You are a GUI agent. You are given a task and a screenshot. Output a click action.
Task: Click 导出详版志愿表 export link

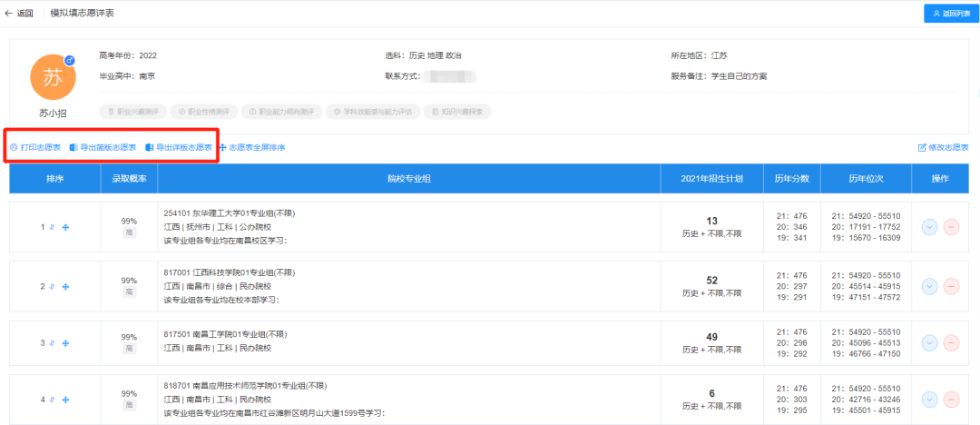tap(179, 147)
